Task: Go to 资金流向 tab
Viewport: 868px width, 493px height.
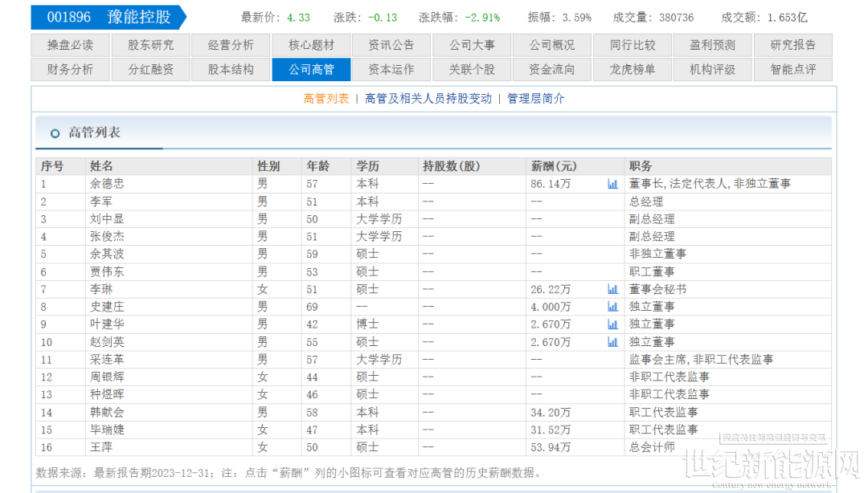Action: click(552, 70)
